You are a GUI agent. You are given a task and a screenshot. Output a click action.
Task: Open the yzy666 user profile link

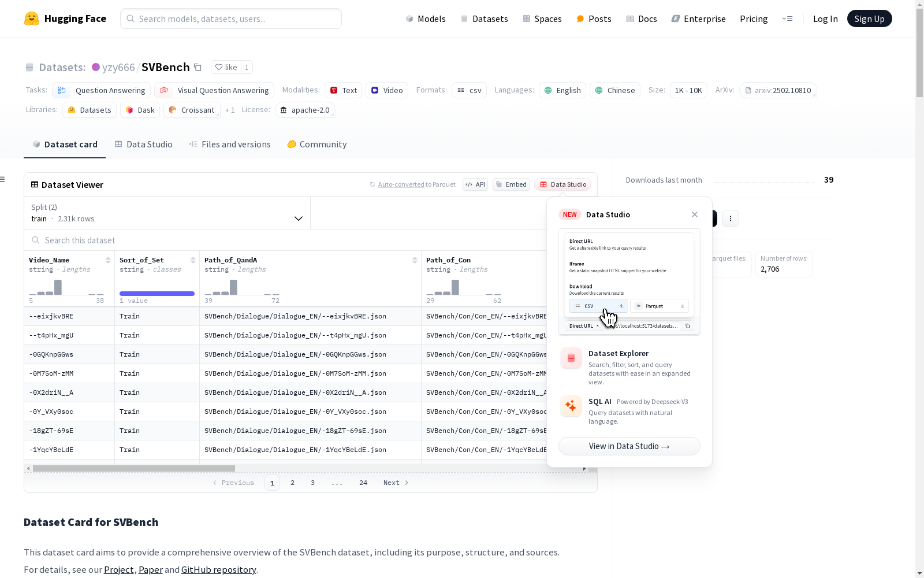118,67
